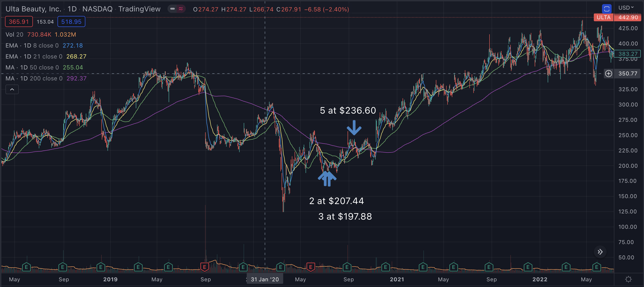Click the 200.00 price axis level
The image size is (644, 287).
pos(628,166)
